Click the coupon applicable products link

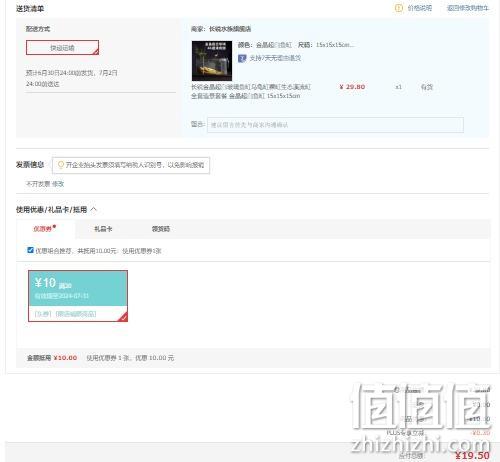76,314
